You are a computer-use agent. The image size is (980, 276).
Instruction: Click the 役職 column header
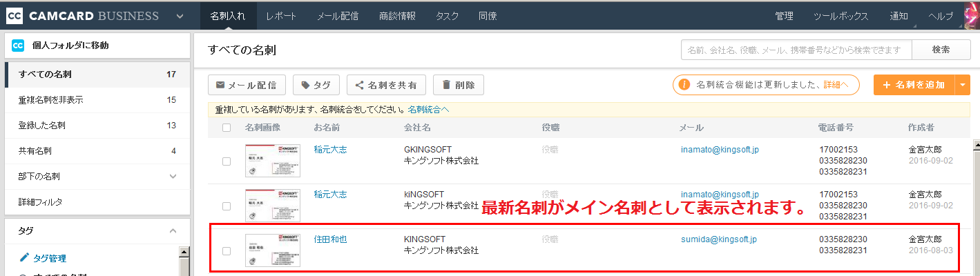551,128
